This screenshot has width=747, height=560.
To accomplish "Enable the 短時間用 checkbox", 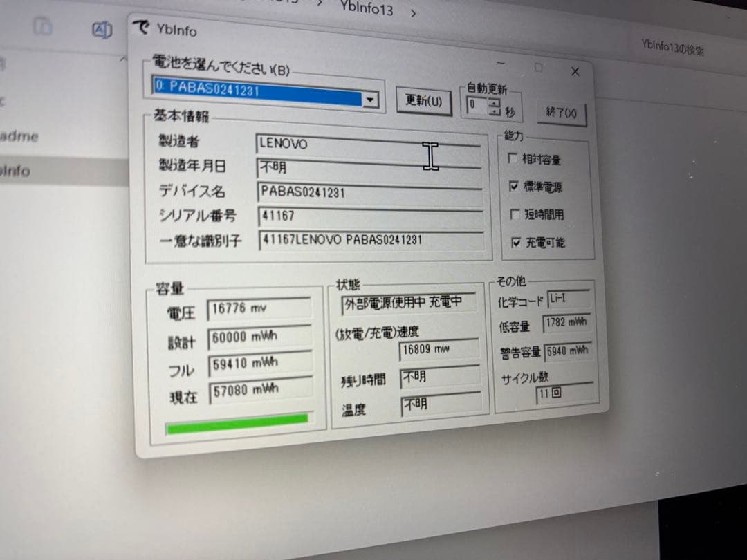I will point(515,215).
